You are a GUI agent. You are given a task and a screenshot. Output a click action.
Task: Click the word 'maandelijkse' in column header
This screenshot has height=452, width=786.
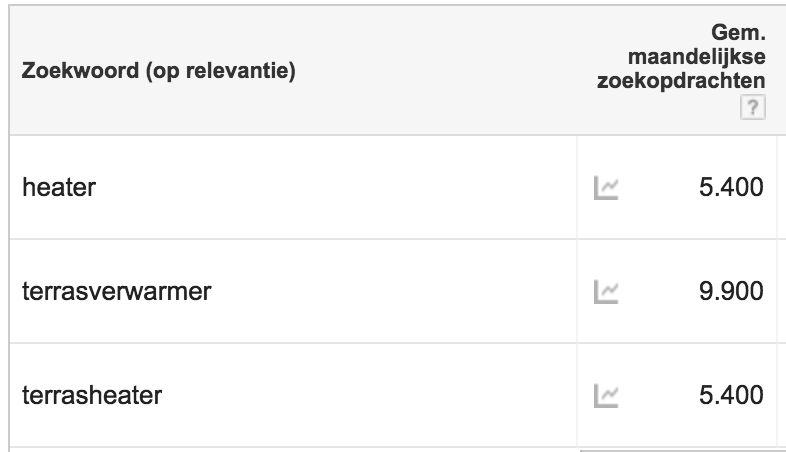click(x=696, y=57)
